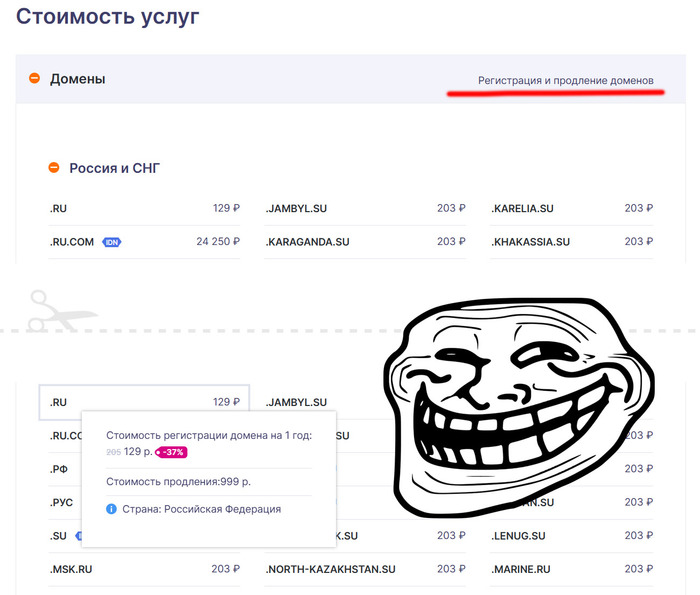Screen dimensions: 700x595
Task: Click the -37% discount badge in tooltip
Action: point(171,452)
